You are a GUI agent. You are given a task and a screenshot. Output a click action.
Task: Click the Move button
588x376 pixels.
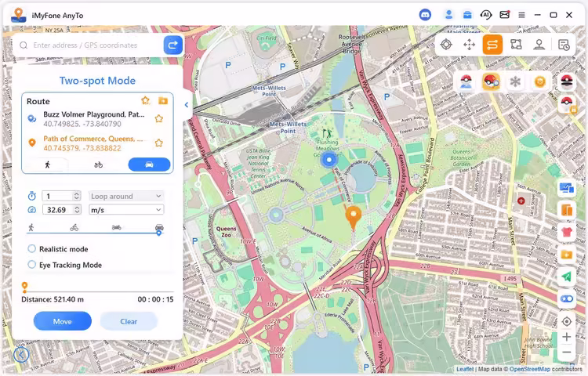point(62,321)
